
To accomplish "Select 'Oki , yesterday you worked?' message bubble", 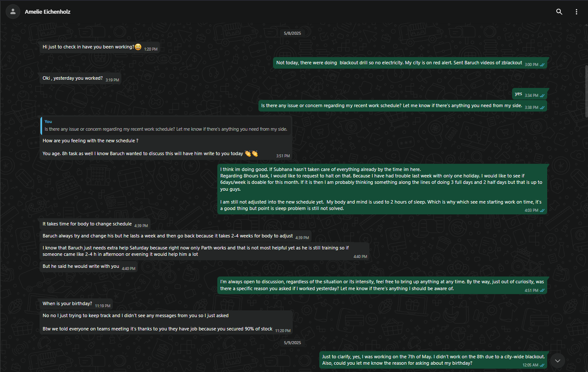I will 80,79.
